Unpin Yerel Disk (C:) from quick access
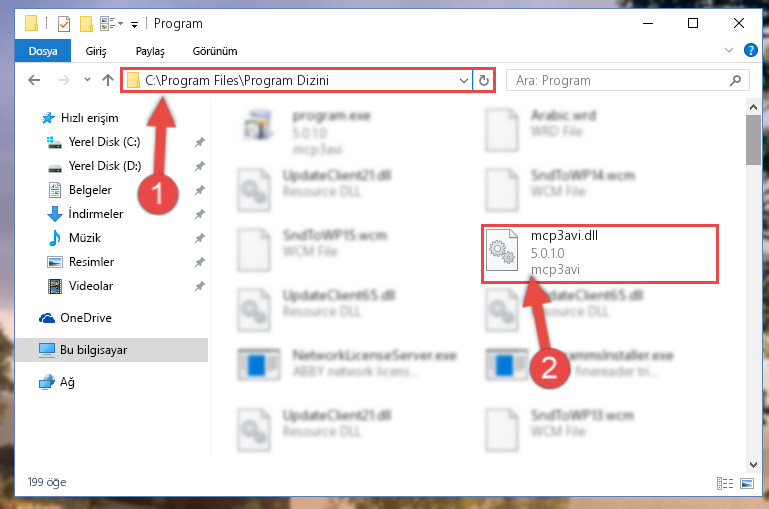 (x=200, y=142)
